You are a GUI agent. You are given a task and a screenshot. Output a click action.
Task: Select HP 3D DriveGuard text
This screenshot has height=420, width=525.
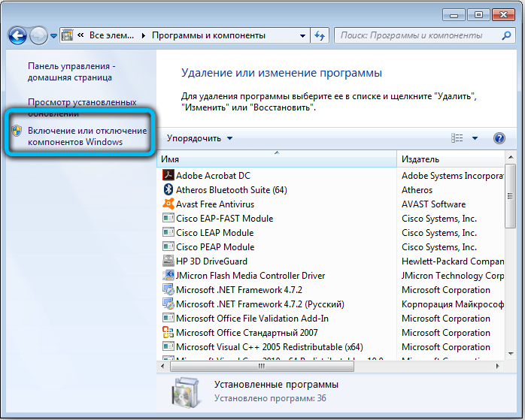(211, 261)
